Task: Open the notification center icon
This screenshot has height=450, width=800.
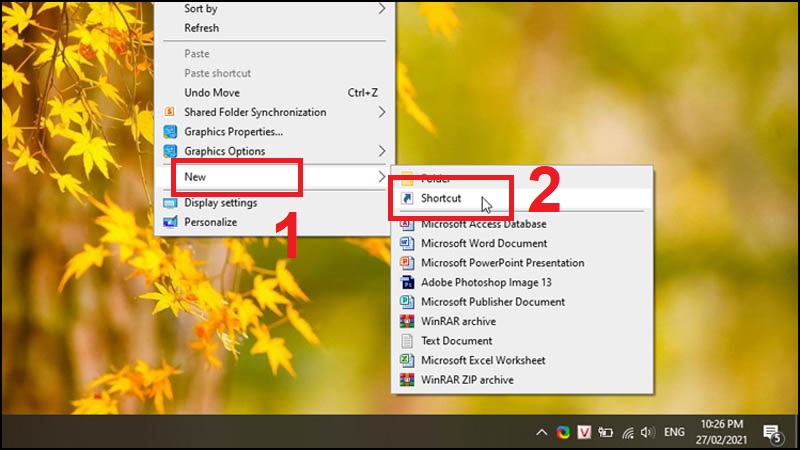Action: 772,433
